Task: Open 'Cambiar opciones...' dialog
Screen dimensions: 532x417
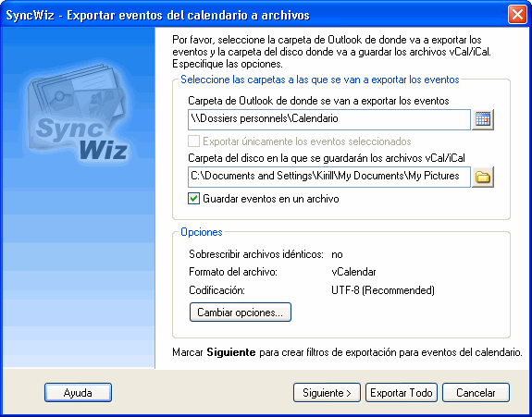Action: click(x=241, y=313)
